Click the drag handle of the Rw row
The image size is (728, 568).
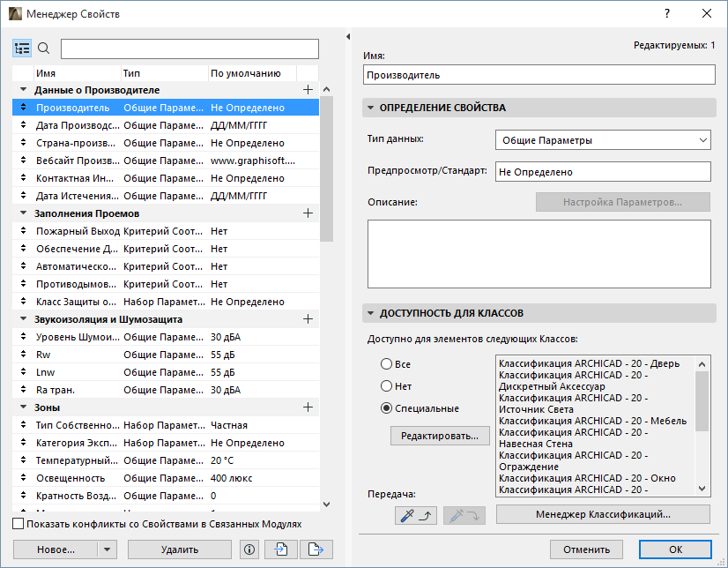23,355
